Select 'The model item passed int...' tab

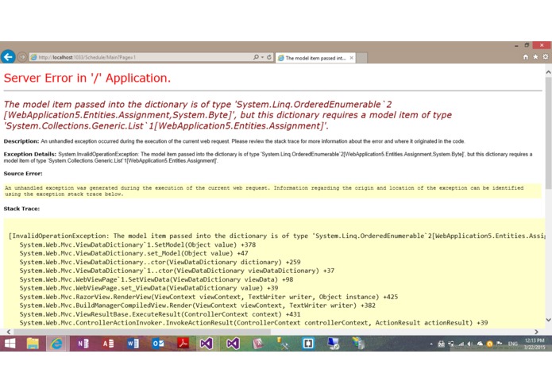(315, 58)
